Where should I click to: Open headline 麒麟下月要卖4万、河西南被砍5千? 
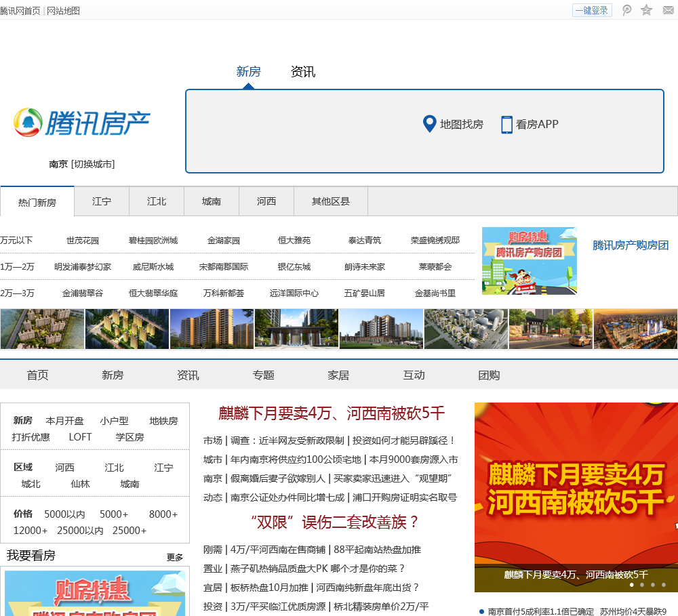coord(332,413)
